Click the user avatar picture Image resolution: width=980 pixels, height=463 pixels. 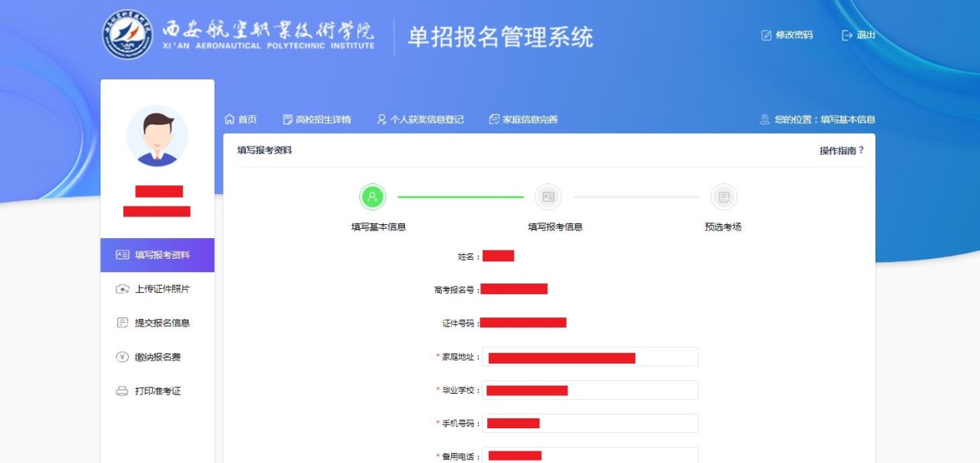tap(157, 136)
